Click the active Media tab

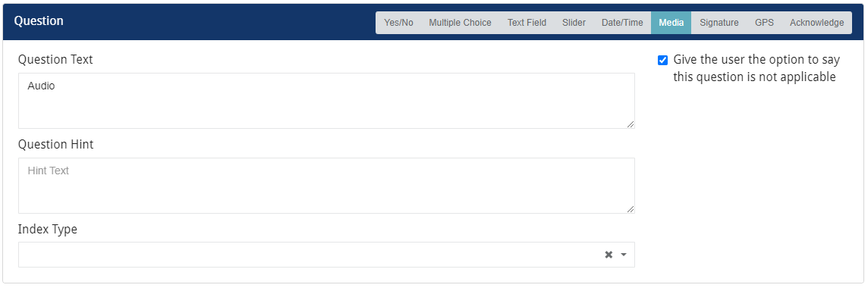[671, 23]
